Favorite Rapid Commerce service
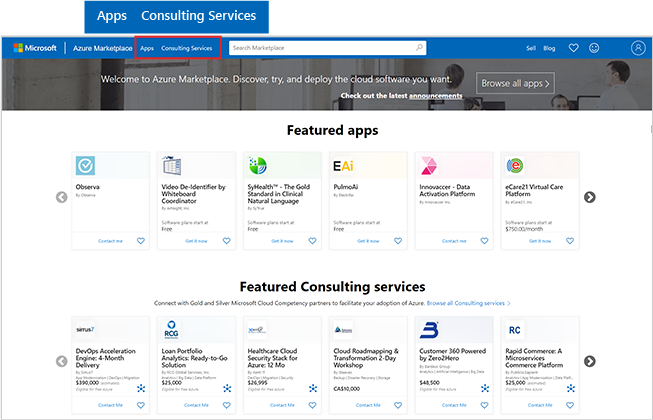Screen dimensions: 653x420 [x=570, y=405]
